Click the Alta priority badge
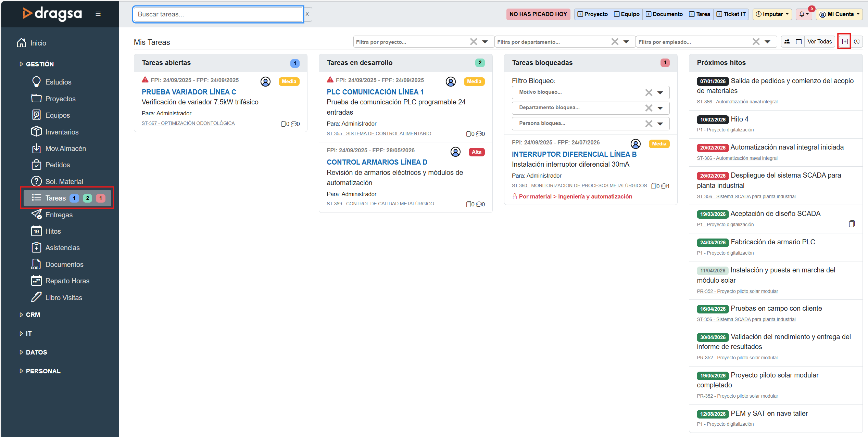This screenshot has height=437, width=868. (476, 152)
